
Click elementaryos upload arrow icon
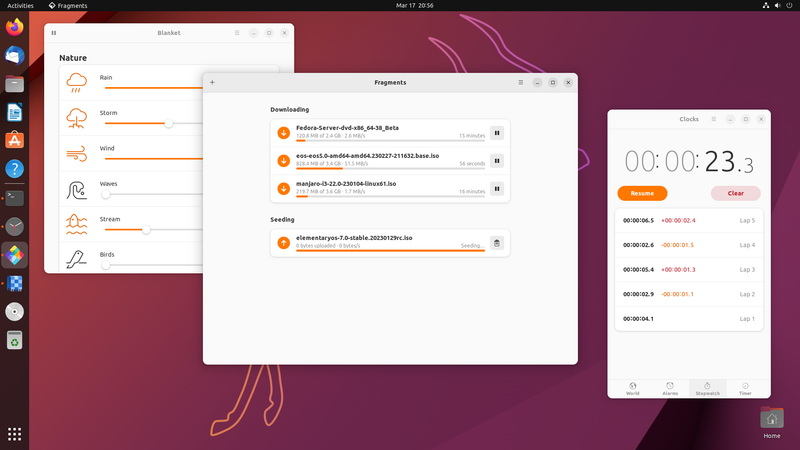(x=284, y=243)
